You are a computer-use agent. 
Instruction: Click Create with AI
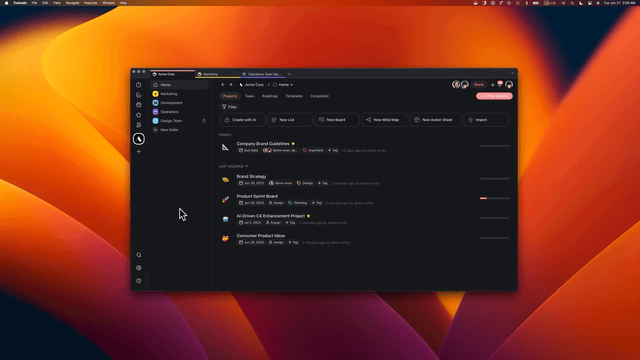coord(243,120)
